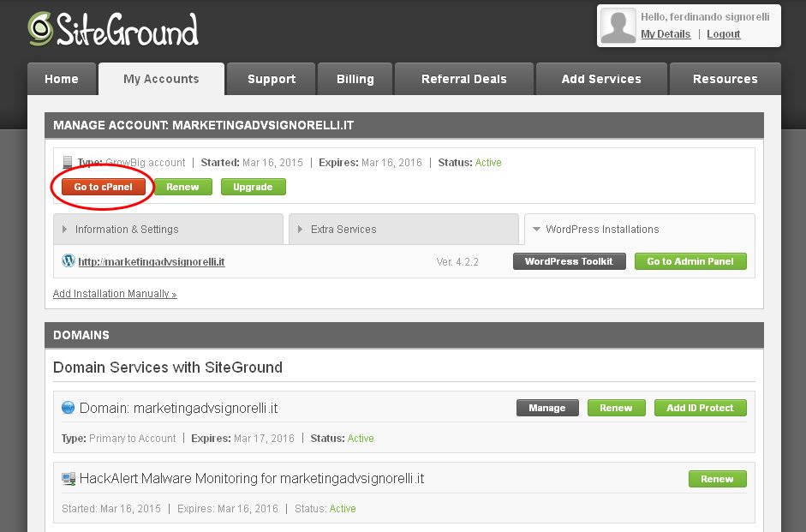Click Expires: Mar 17, 2016 domain text

(x=242, y=439)
